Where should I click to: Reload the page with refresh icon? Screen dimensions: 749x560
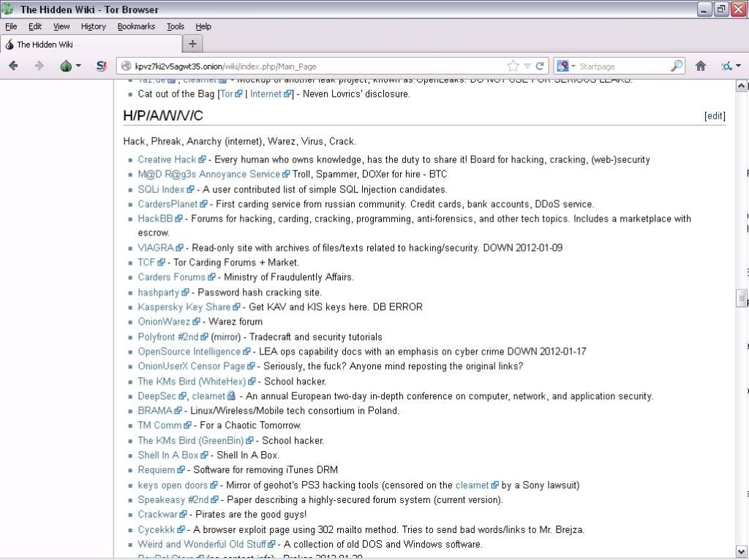tap(540, 66)
